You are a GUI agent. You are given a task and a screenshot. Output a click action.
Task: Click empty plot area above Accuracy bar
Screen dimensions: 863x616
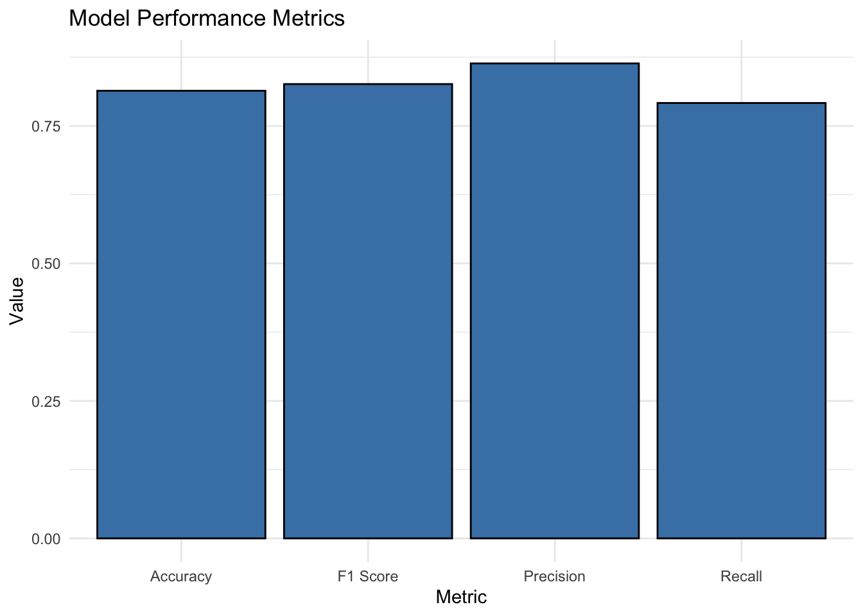[181, 64]
